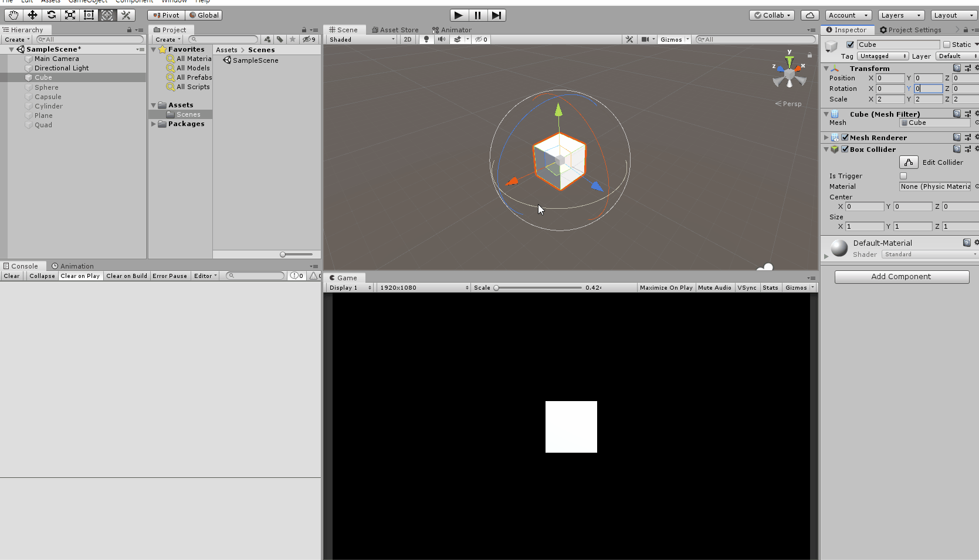This screenshot has height=560, width=979.
Task: Open the Tag dropdown showing Untagged
Action: [x=883, y=56]
